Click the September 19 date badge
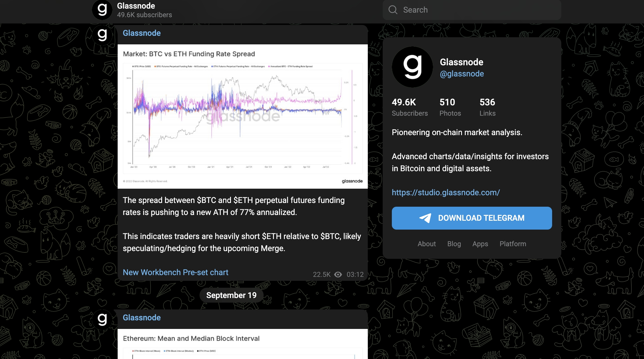This screenshot has height=359, width=644. coord(231,295)
